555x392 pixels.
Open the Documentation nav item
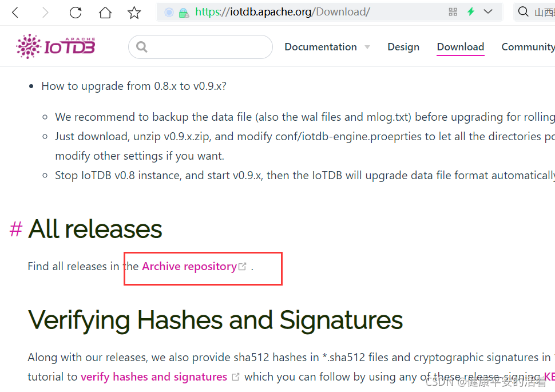point(320,47)
